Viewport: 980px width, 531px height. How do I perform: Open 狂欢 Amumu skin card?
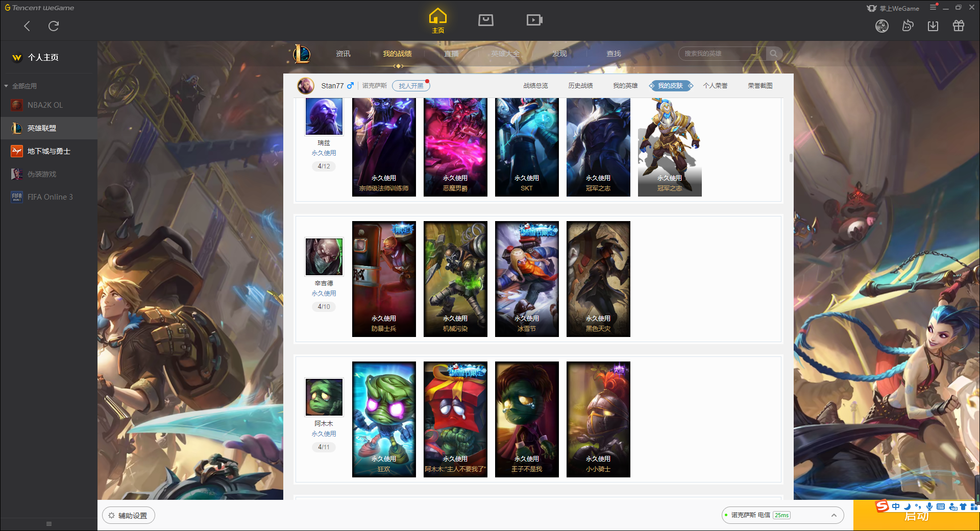[384, 419]
